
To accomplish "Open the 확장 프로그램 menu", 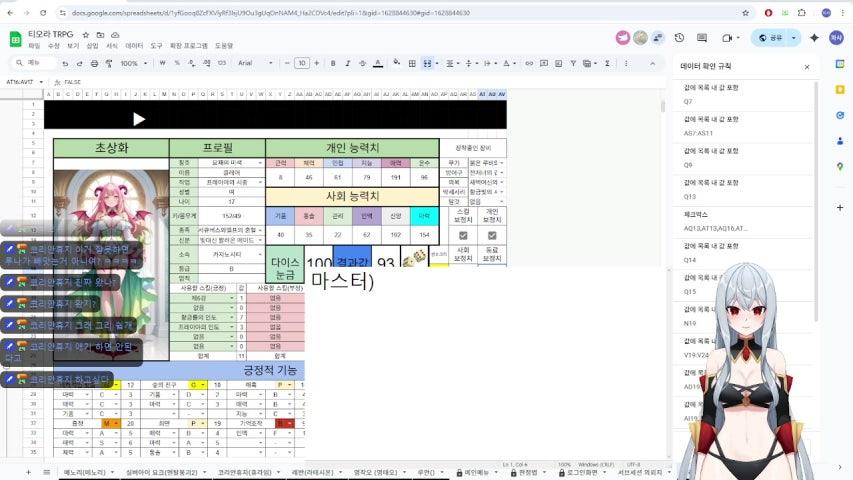I will 189,46.
